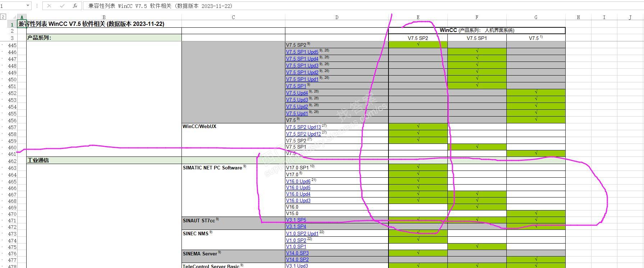This screenshot has width=644, height=268.
Task: Select row header 457
Action: click(x=12, y=127)
